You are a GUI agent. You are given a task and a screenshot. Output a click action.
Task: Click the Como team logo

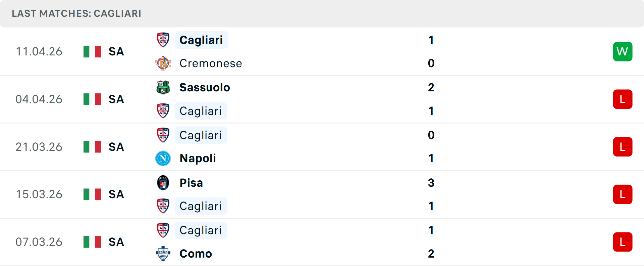tap(163, 254)
